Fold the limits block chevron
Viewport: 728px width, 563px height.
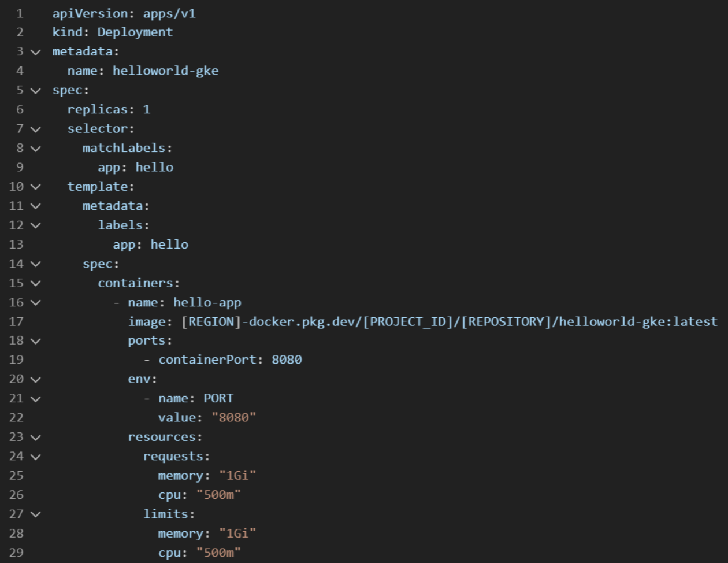tap(36, 515)
